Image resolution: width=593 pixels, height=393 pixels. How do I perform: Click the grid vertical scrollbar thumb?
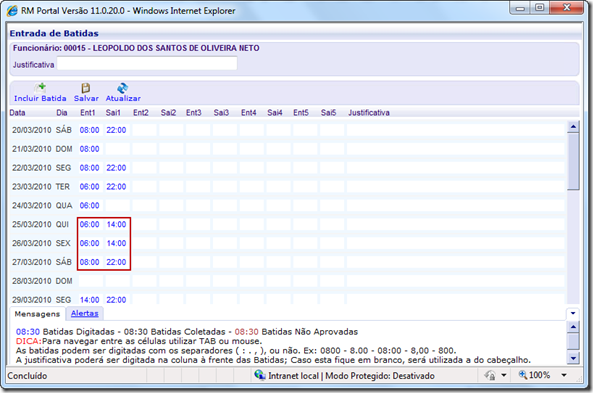573,162
